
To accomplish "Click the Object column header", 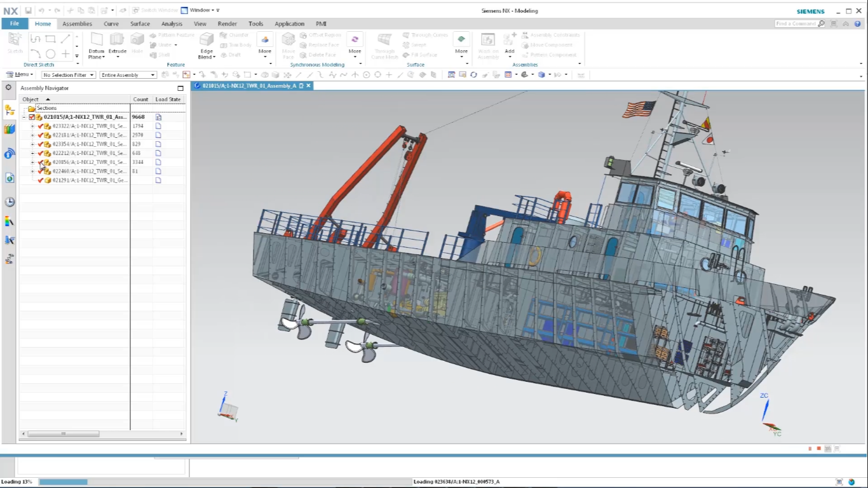I will [75, 99].
